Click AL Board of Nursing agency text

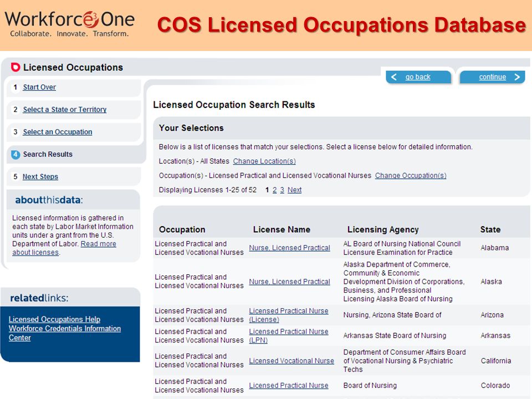(402, 248)
